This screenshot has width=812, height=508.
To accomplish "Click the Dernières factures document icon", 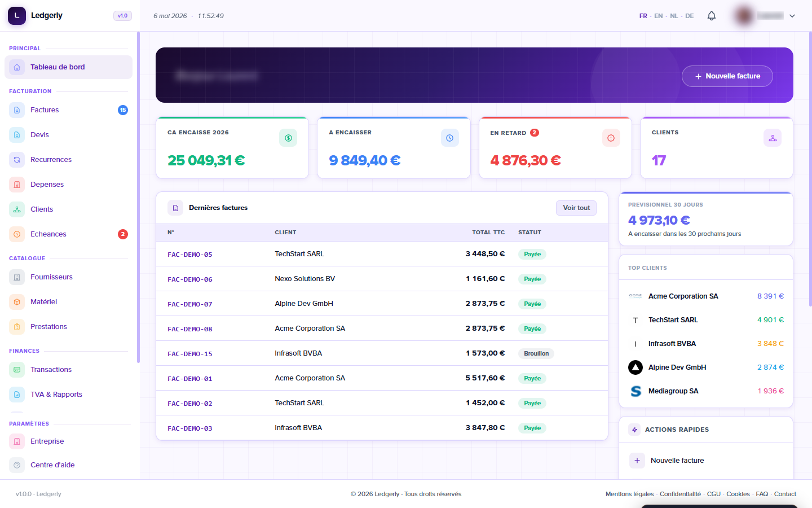I will [x=175, y=208].
